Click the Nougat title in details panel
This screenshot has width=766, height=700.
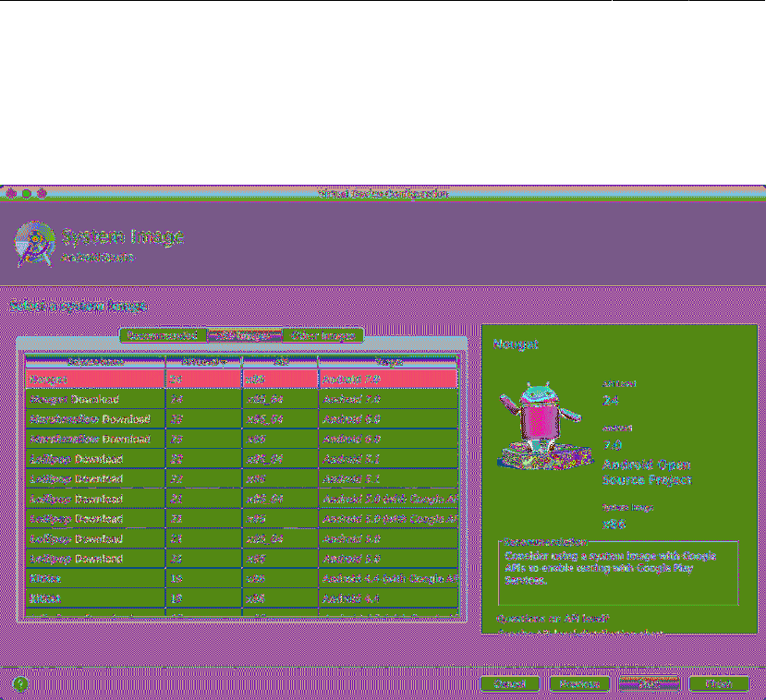tap(516, 344)
